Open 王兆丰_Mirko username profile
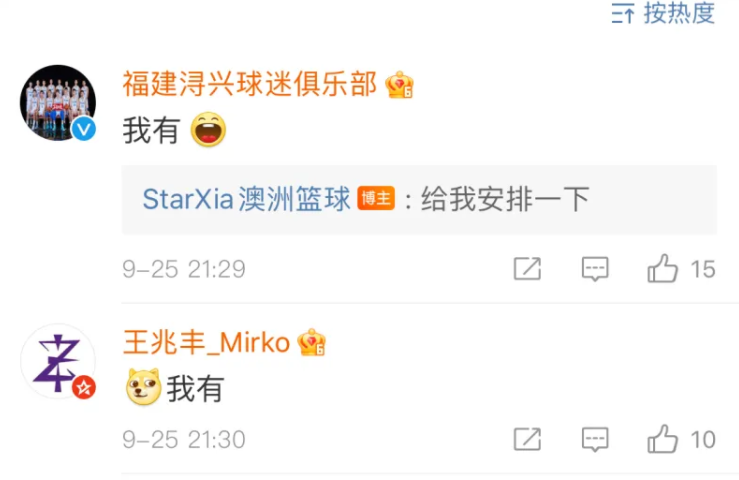This screenshot has width=739, height=480. click(x=206, y=342)
